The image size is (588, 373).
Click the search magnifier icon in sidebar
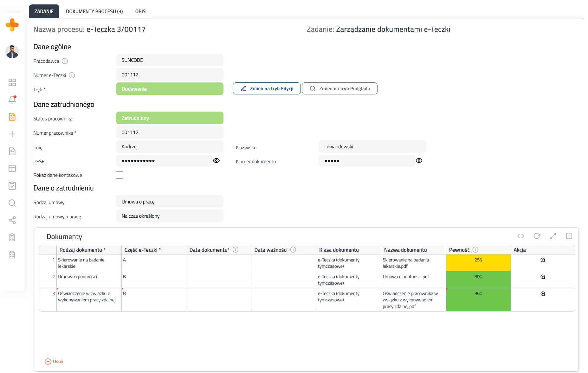(12, 203)
